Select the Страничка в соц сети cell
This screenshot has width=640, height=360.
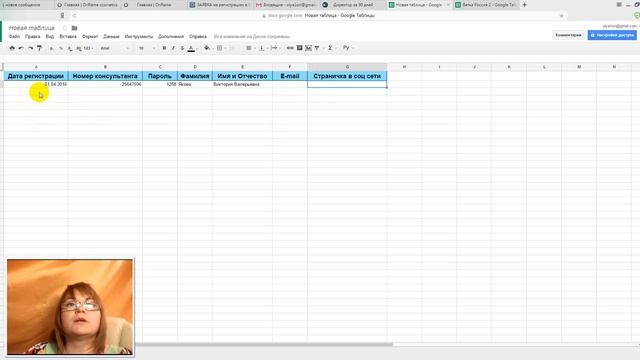click(x=347, y=76)
